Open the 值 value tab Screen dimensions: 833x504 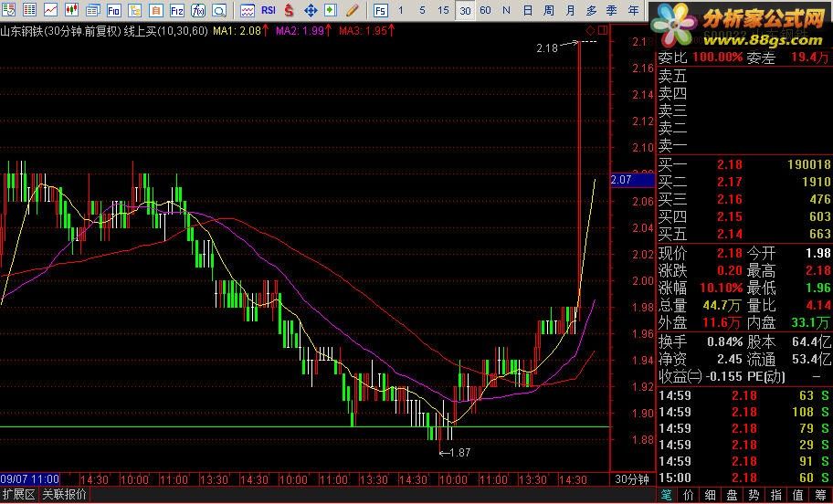pos(798,495)
